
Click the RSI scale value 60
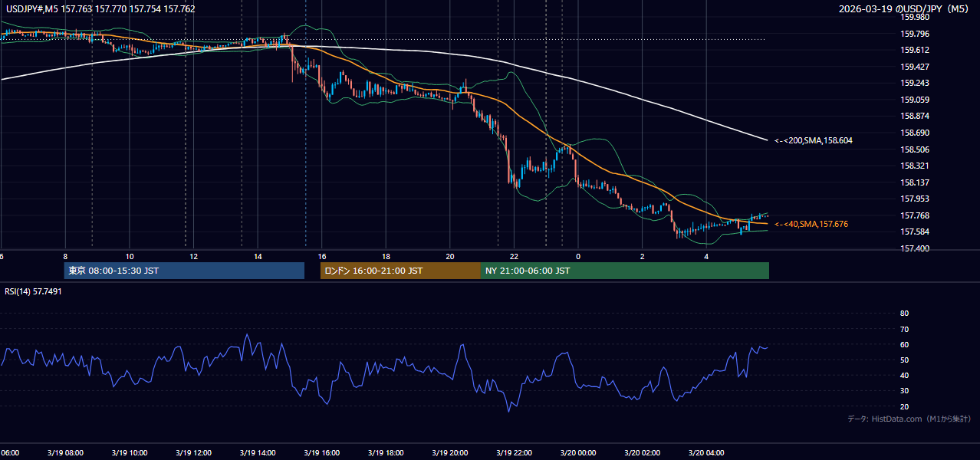(904, 344)
